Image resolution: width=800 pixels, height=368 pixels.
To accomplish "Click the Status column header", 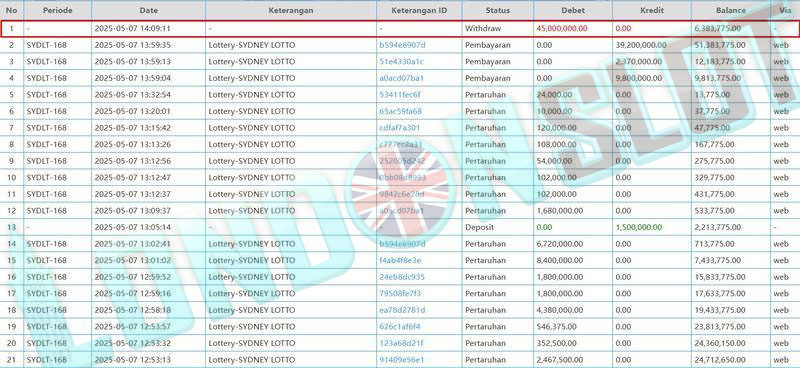I will [x=497, y=10].
